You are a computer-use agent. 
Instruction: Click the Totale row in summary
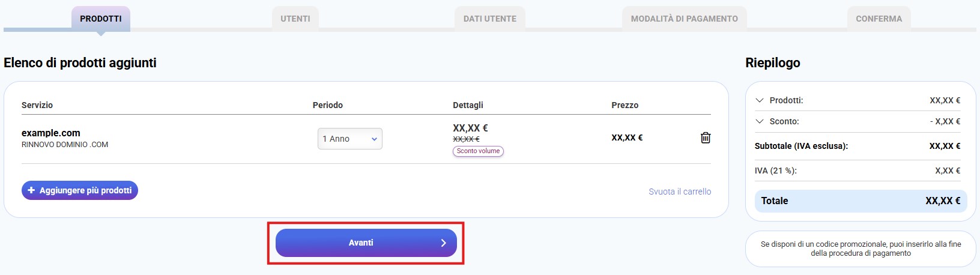pyautogui.click(x=860, y=201)
